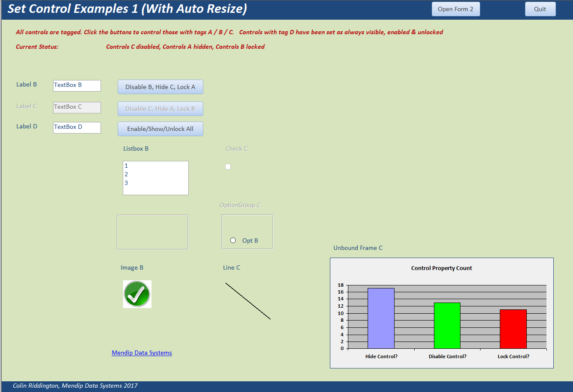
Task: Toggle the Check C checkbox
Action: [228, 166]
